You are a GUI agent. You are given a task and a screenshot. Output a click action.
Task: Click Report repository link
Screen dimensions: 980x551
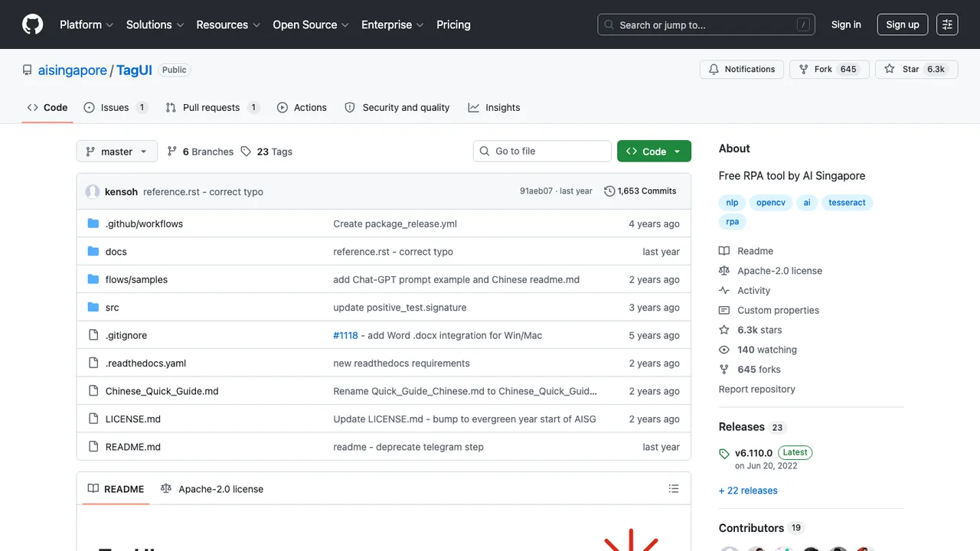[x=757, y=390]
